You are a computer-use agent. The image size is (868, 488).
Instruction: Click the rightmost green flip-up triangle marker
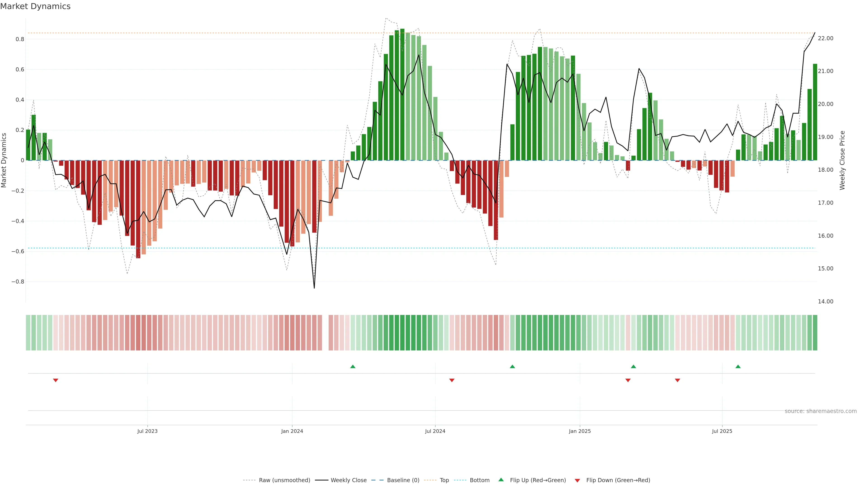[x=738, y=366]
